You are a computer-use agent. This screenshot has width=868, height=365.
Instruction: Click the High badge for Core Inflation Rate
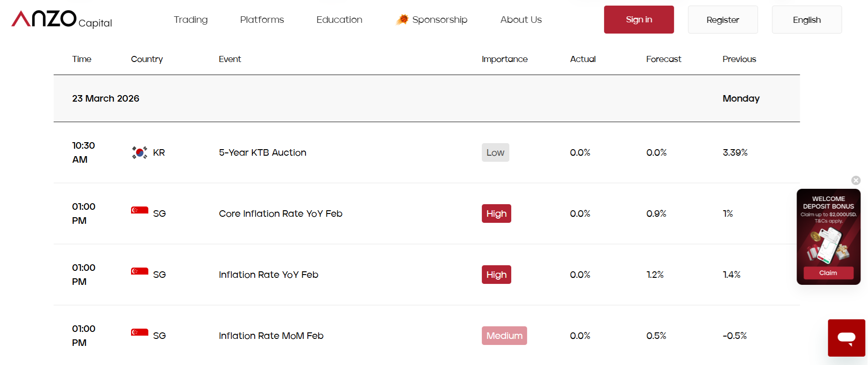coord(496,213)
